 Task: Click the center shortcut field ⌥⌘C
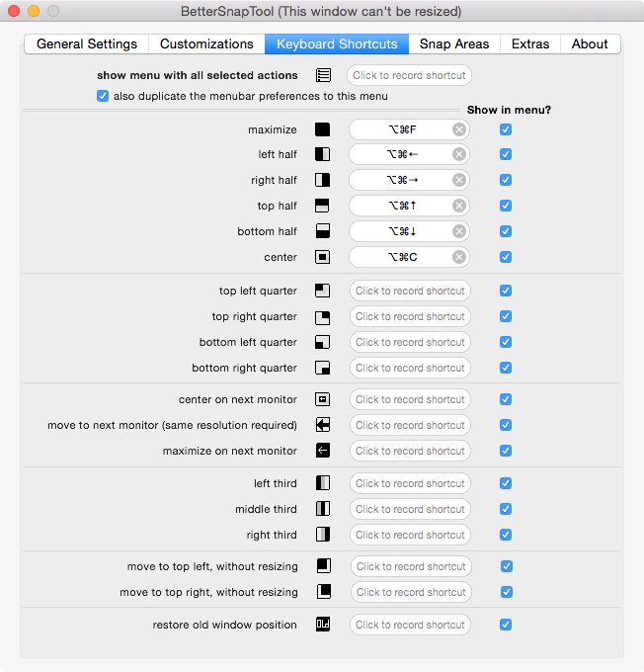(409, 257)
